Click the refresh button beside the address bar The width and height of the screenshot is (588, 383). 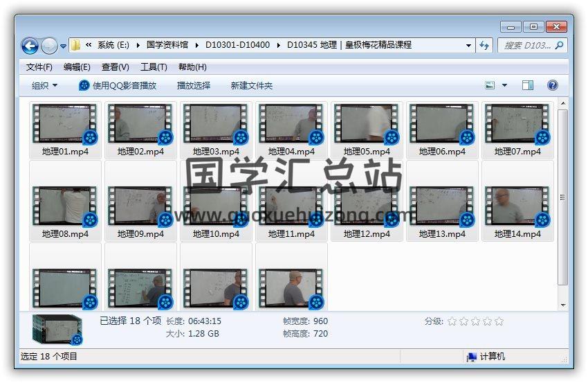[x=485, y=45]
